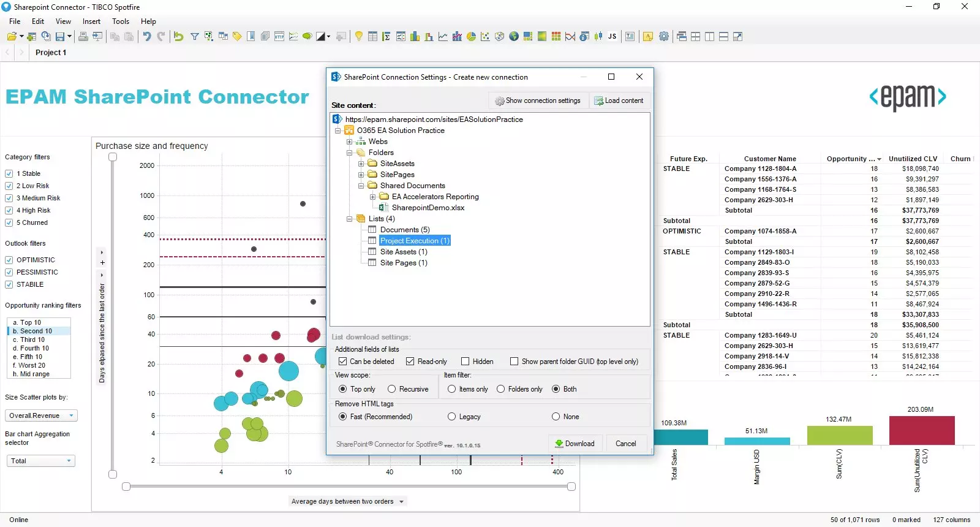Image resolution: width=980 pixels, height=527 pixels.
Task: Insert a Table visualization icon
Action: point(372,36)
